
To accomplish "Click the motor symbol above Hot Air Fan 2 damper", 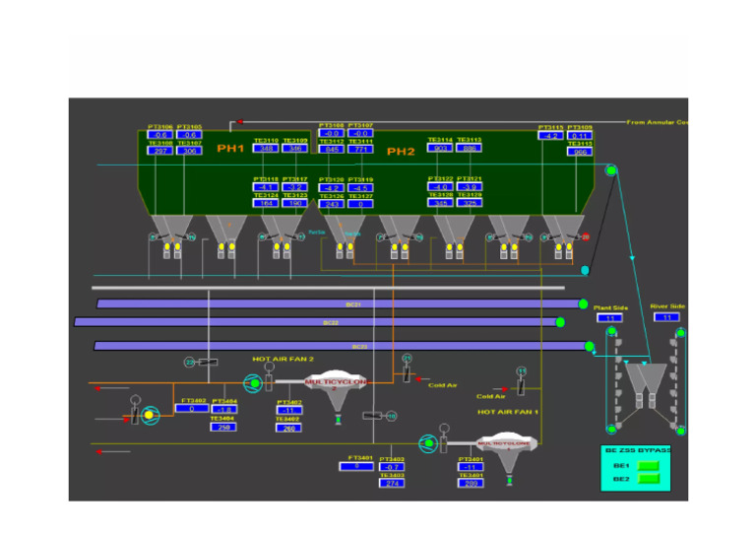I will (x=269, y=367).
